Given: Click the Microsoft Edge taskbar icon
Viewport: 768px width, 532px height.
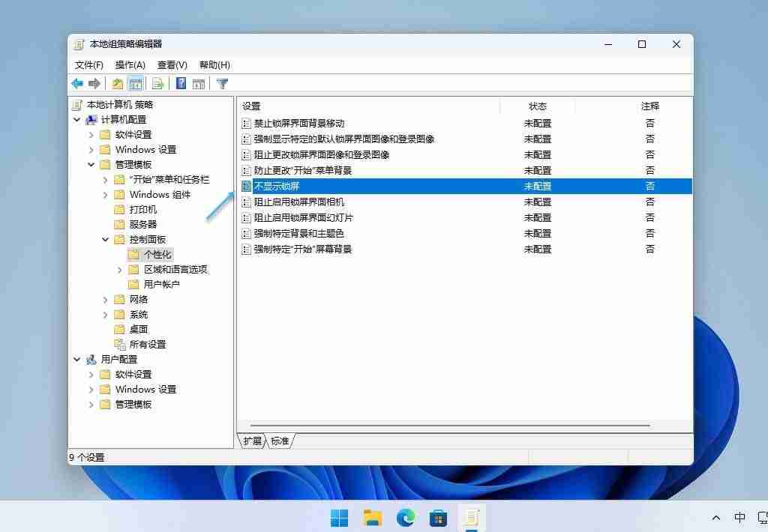Looking at the screenshot, I should [x=405, y=517].
